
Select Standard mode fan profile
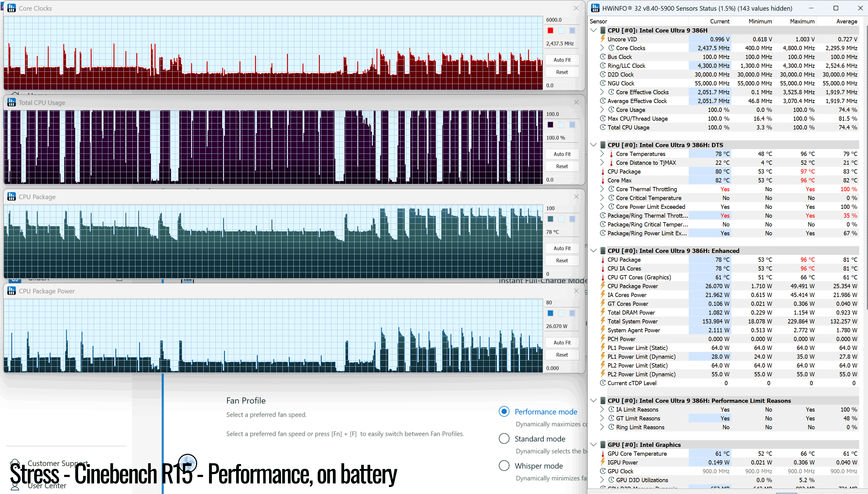coord(504,439)
